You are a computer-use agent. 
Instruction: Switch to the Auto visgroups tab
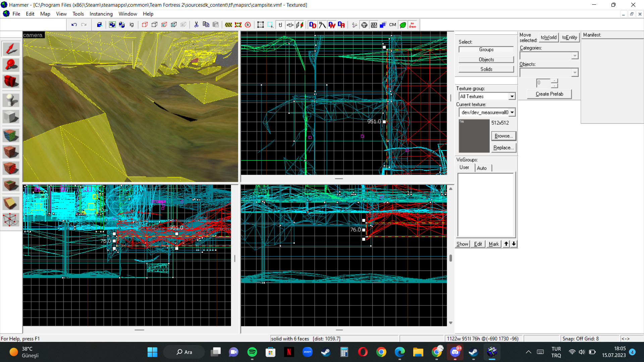tap(482, 168)
